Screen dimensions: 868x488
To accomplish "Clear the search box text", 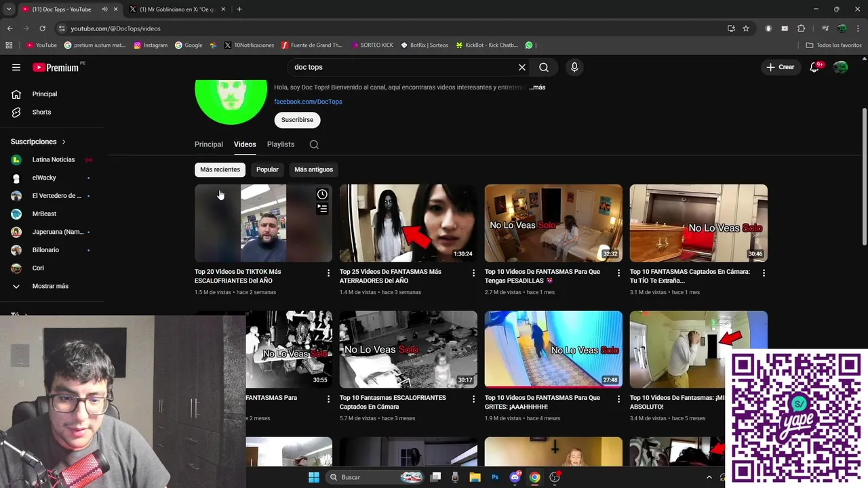I will pos(522,67).
